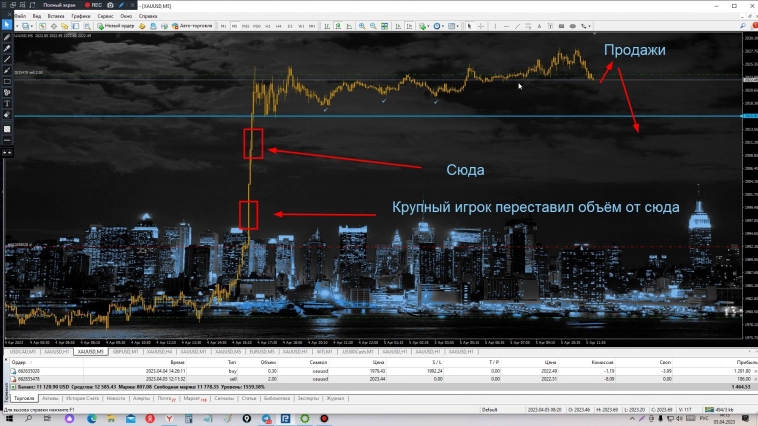Open the indicators list dropdown
Screen dimensions: 758x426
pos(424,26)
